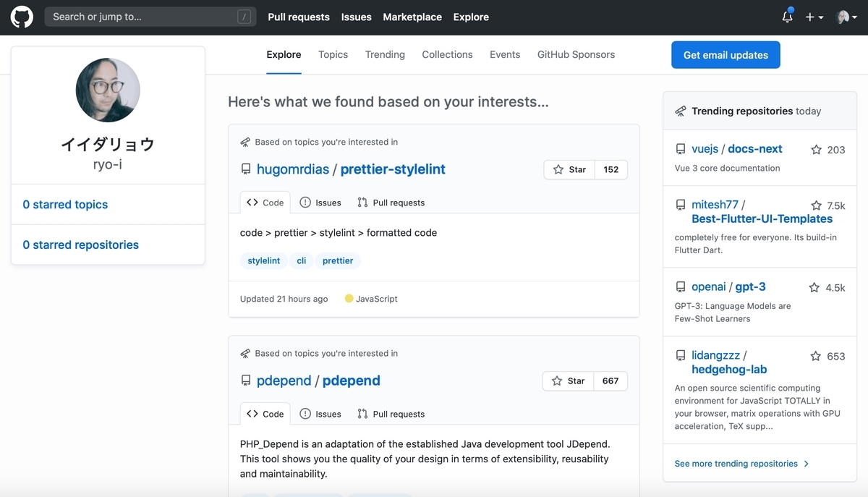
Task: Click the star icon next to 203
Action: (816, 150)
